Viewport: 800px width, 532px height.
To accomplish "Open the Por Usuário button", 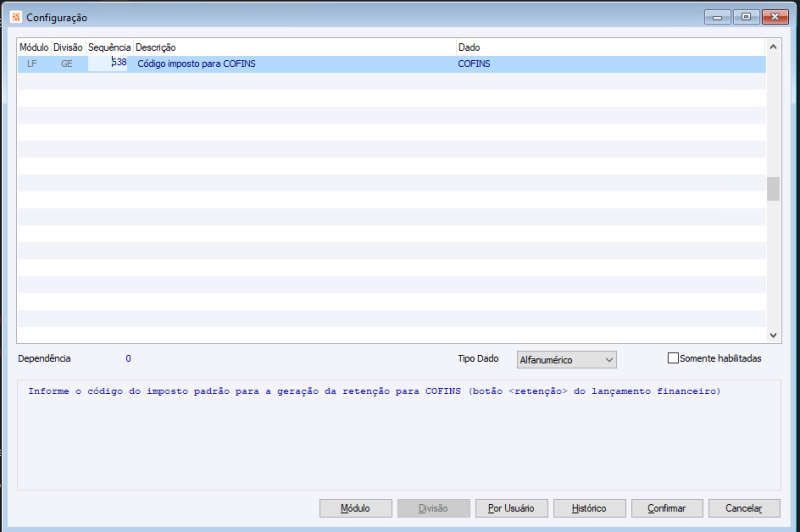I will 511,508.
